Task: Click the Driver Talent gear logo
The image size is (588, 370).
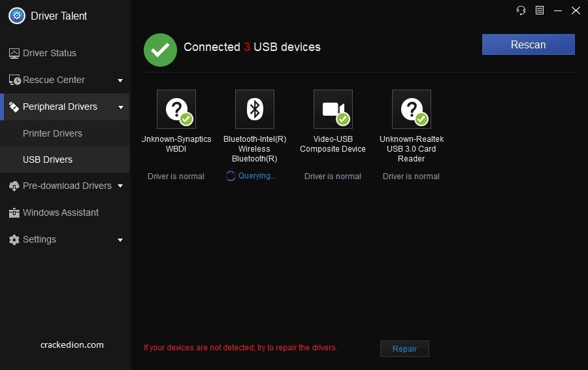Action: pos(17,16)
